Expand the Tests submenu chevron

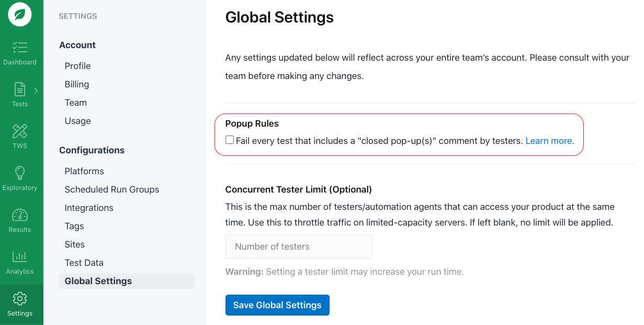(x=36, y=91)
